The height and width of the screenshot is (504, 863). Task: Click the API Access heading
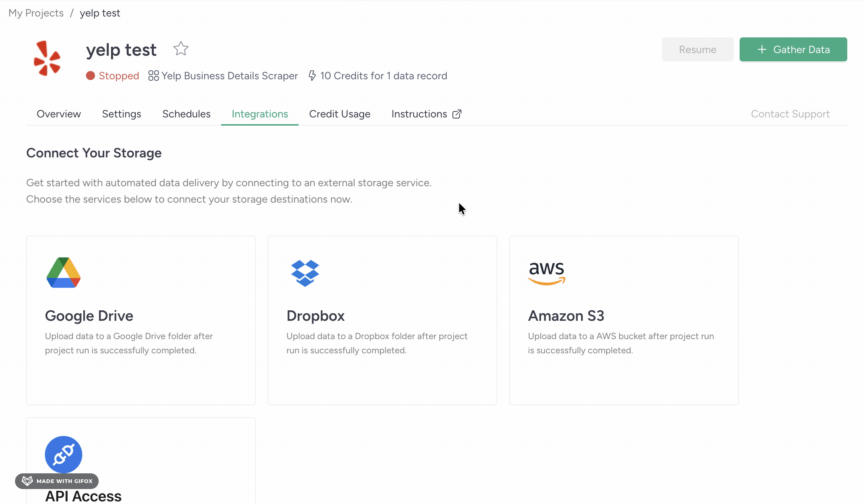coord(83,496)
